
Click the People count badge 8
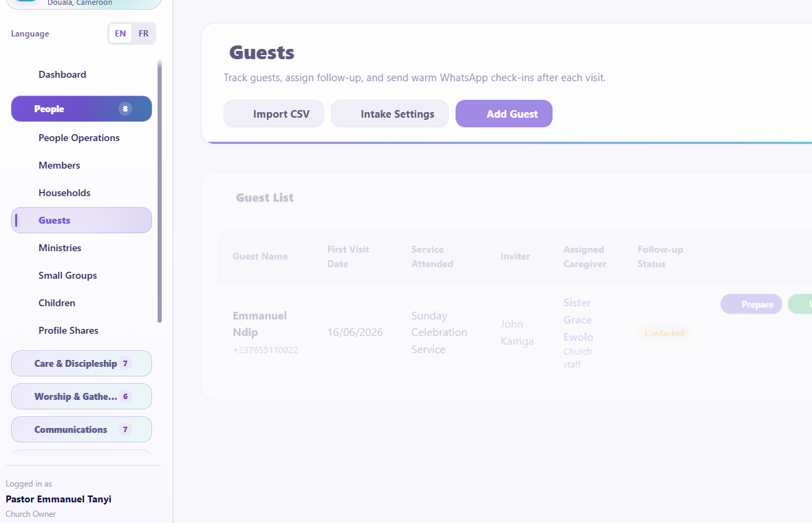coord(125,109)
